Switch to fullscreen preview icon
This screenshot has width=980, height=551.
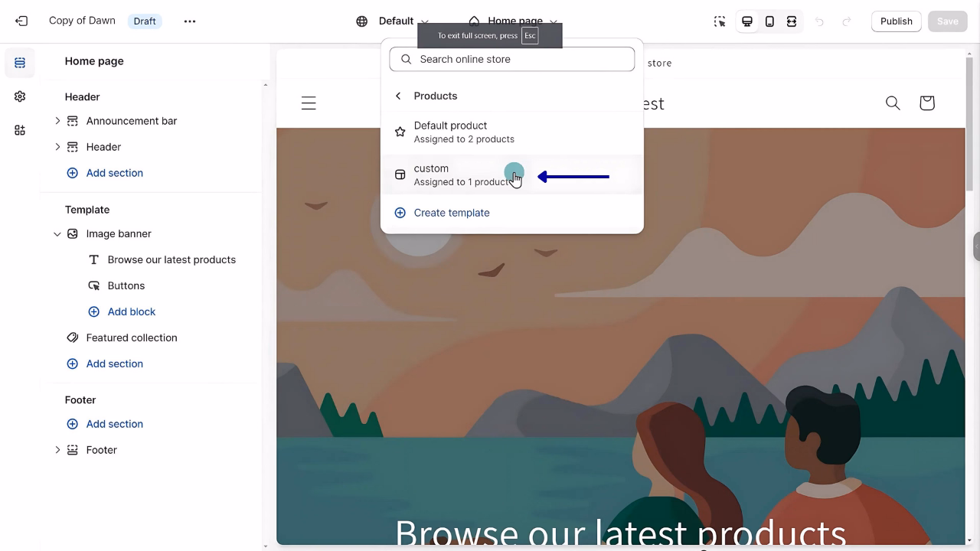pos(792,21)
